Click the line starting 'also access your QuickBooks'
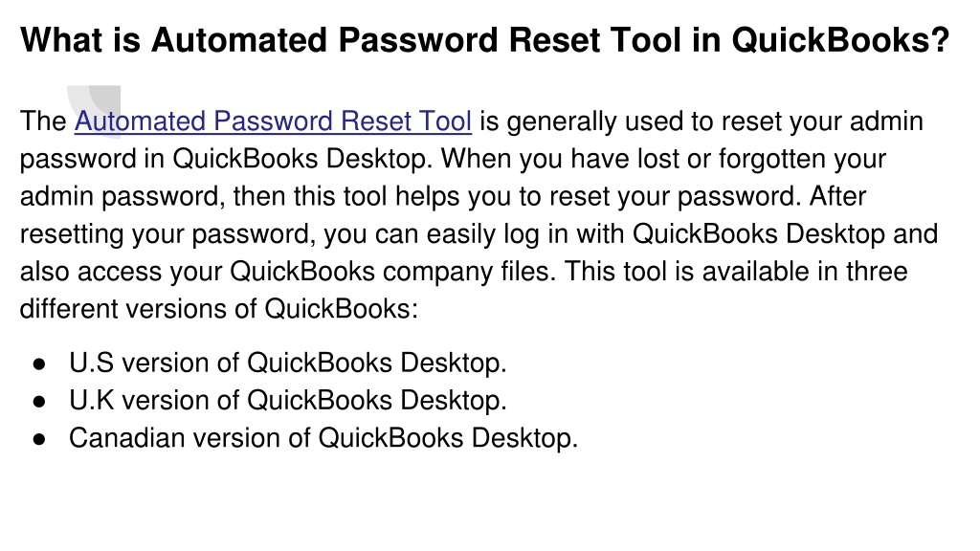980x551 pixels. coord(463,271)
